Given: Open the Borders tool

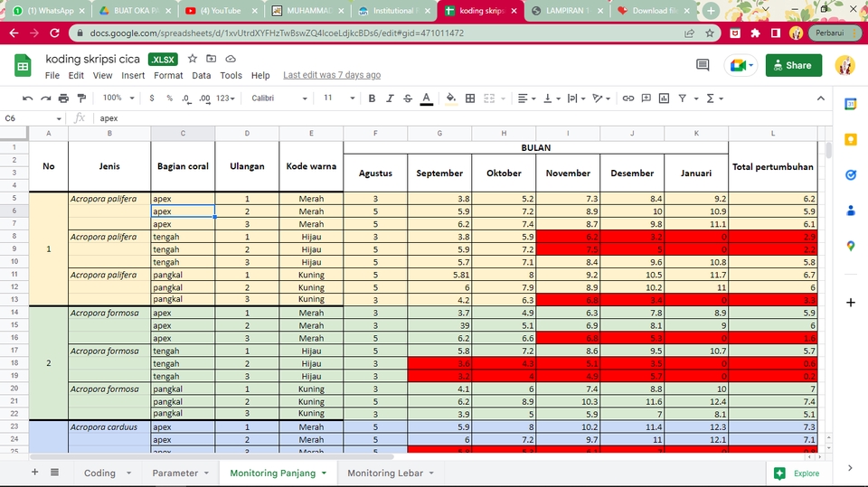Looking at the screenshot, I should pyautogui.click(x=470, y=98).
